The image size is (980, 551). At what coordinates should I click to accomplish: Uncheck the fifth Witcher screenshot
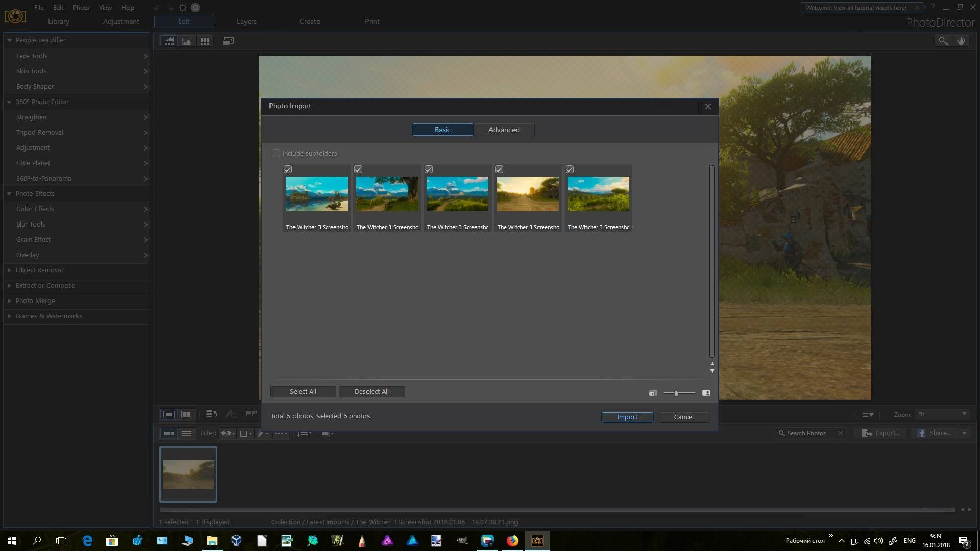coord(570,169)
